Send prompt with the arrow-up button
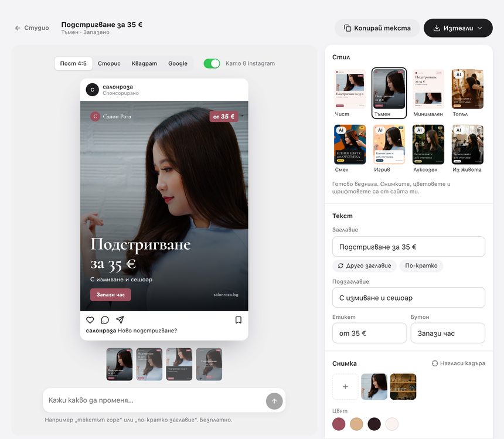This screenshot has width=504, height=439. [x=274, y=401]
